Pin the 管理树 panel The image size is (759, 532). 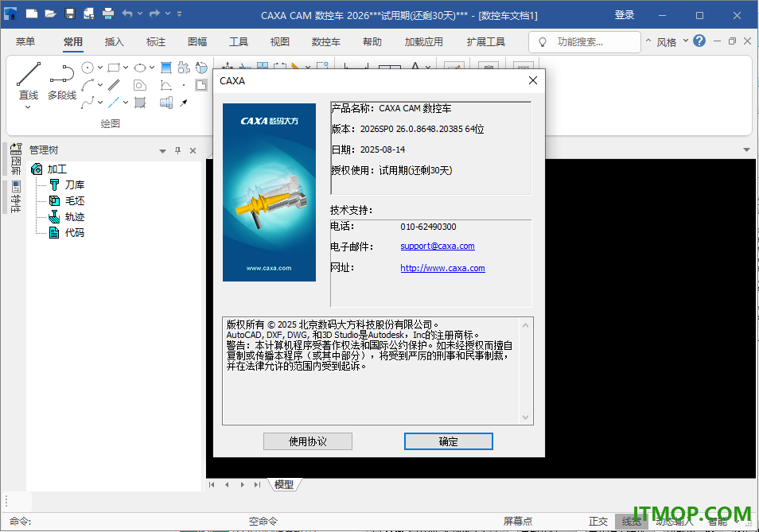(177, 150)
